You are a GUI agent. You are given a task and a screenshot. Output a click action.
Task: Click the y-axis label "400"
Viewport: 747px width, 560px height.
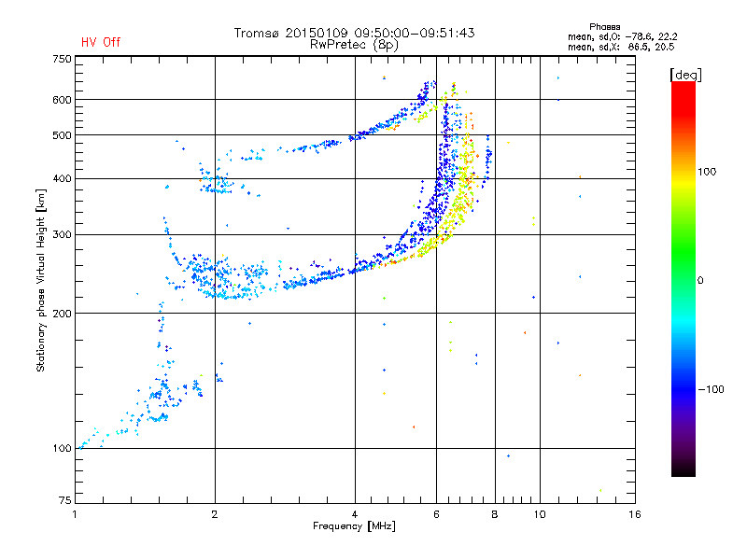pyautogui.click(x=62, y=179)
